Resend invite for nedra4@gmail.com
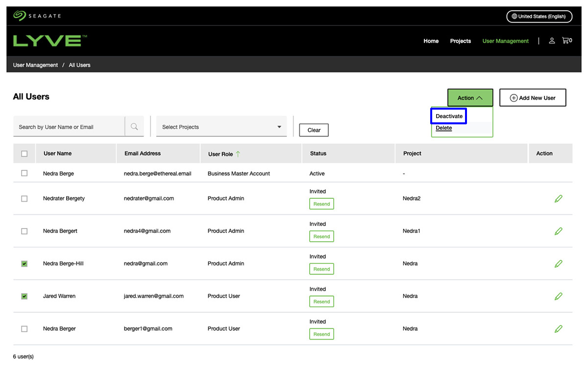588x370 pixels. point(321,236)
